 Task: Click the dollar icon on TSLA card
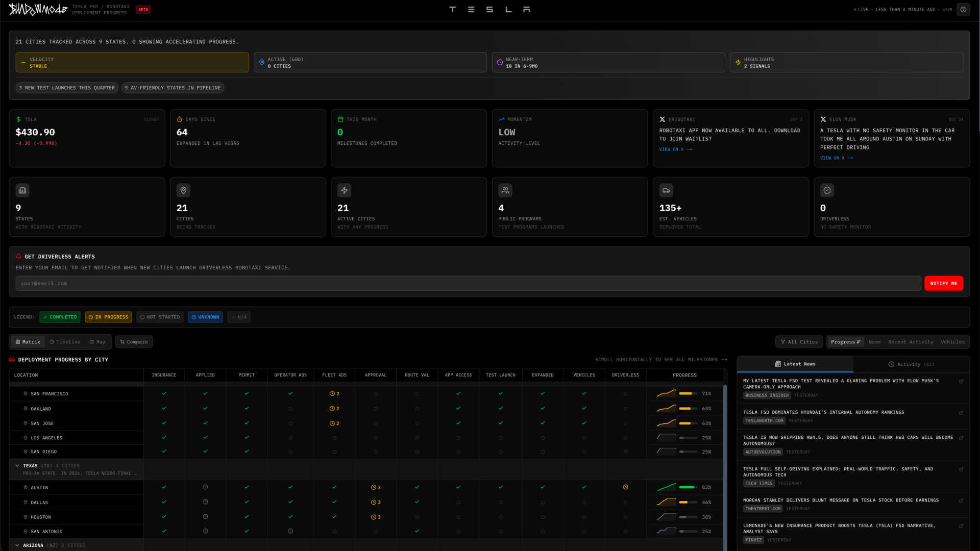pos(19,119)
